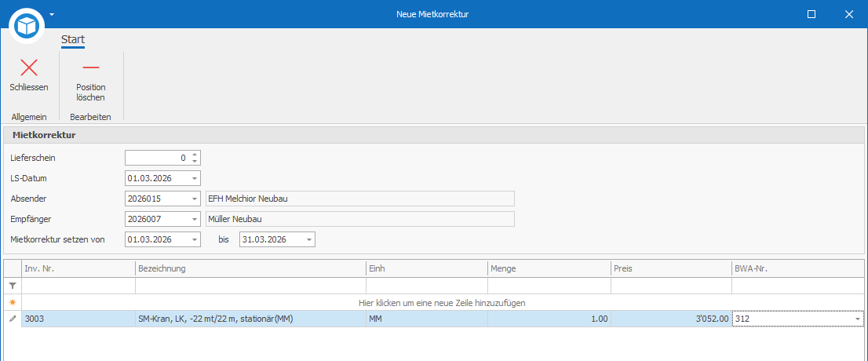
Task: Select the 'SM-Kran, LK, -22 mt/22 m' cell
Action: (x=250, y=319)
